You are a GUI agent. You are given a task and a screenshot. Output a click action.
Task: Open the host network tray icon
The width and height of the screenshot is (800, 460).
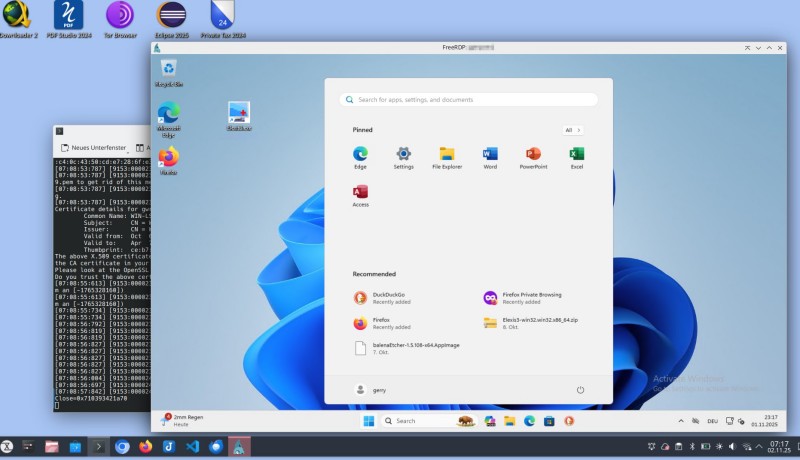pyautogui.click(x=746, y=447)
